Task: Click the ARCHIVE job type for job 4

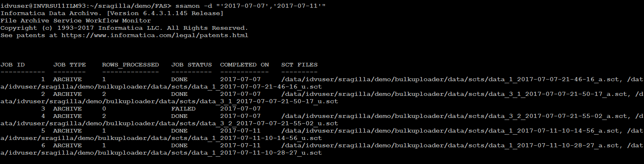Action: pos(67,116)
